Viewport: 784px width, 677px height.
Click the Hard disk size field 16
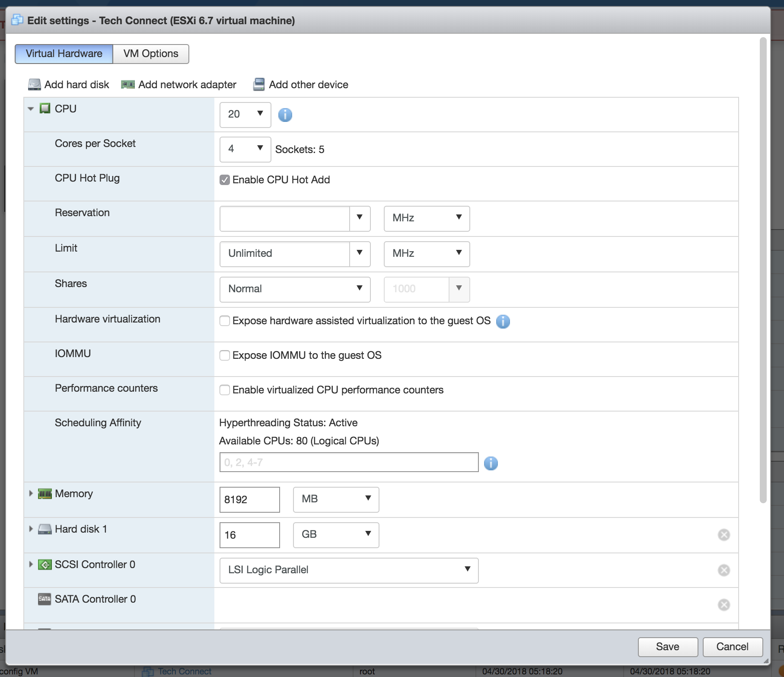pos(249,535)
